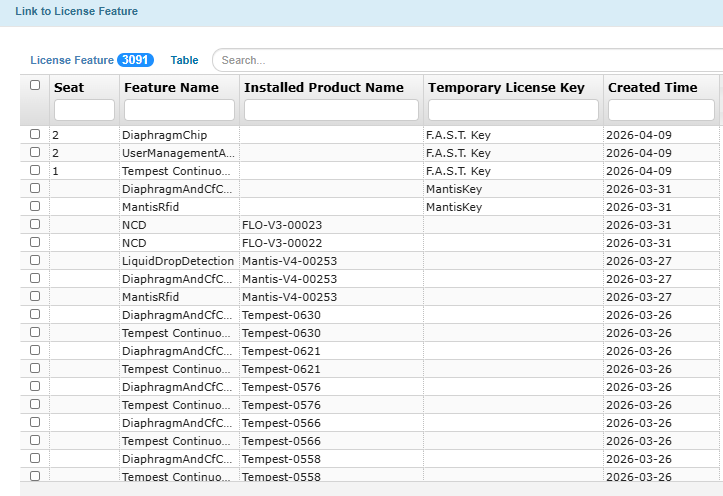Sort by Created Time column header
The height and width of the screenshot is (496, 723).
coord(652,87)
